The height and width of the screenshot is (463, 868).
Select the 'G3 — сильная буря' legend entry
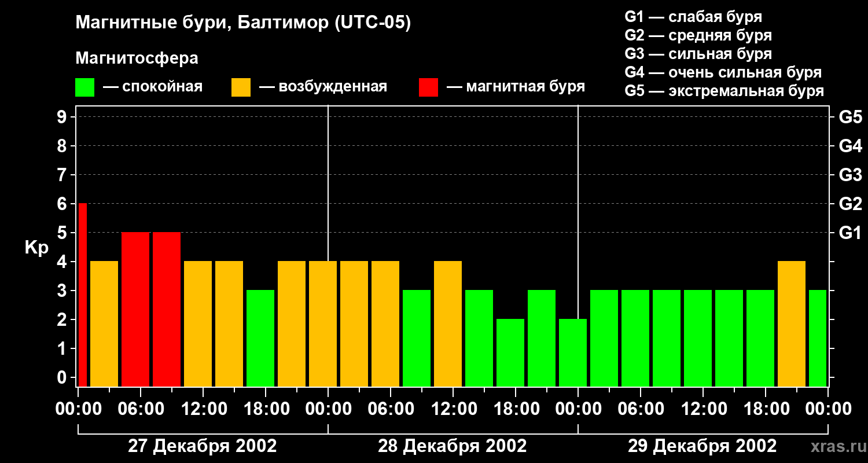pyautogui.click(x=698, y=54)
